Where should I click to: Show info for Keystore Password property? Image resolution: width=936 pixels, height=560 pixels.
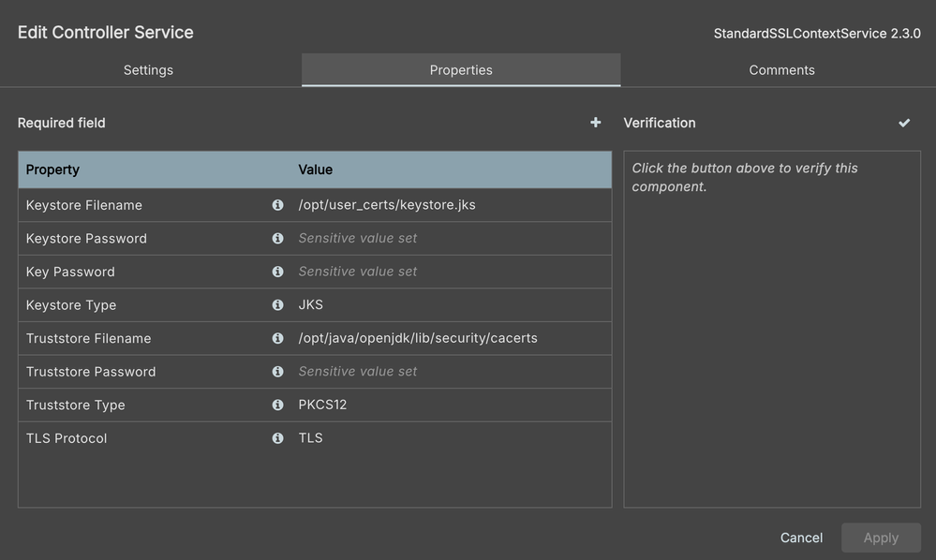pyautogui.click(x=277, y=238)
